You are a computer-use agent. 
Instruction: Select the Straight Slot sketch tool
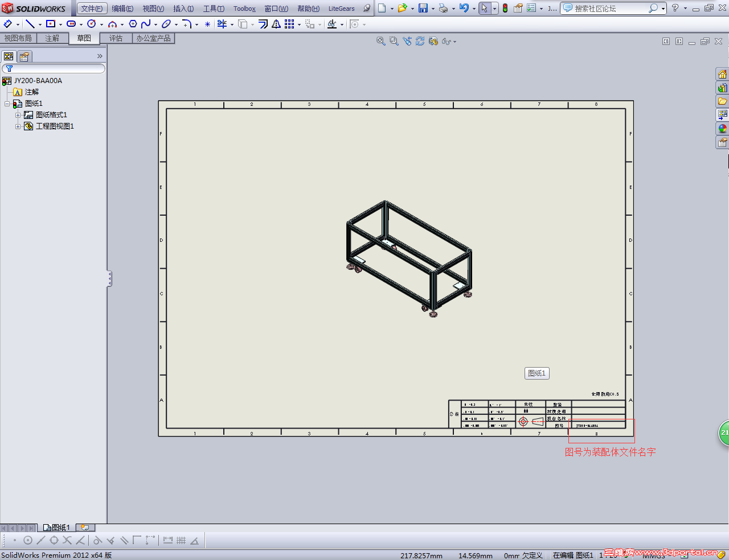point(71,24)
